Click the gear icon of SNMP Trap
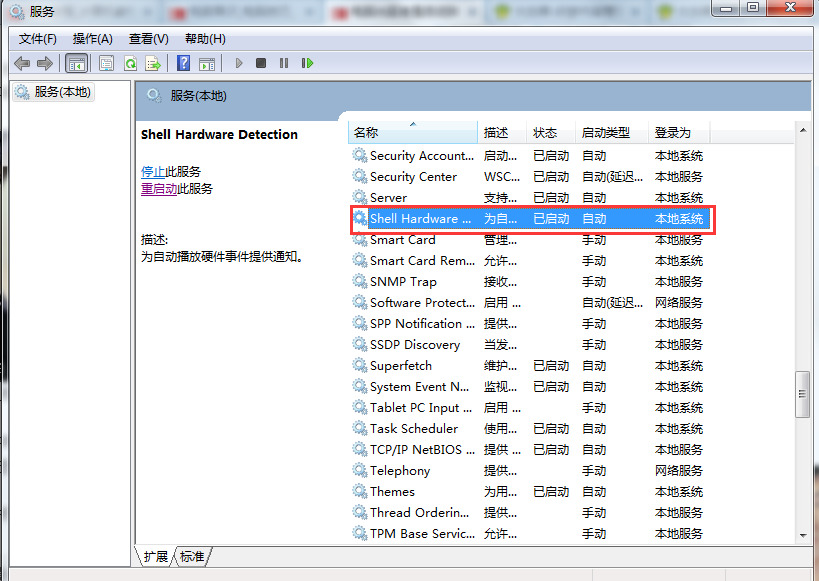The height and width of the screenshot is (581, 819). [x=359, y=281]
